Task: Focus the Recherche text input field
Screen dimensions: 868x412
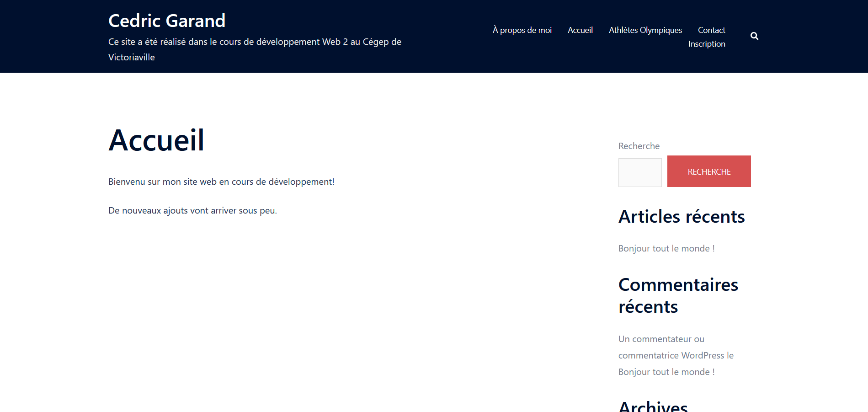Action: 639,172
